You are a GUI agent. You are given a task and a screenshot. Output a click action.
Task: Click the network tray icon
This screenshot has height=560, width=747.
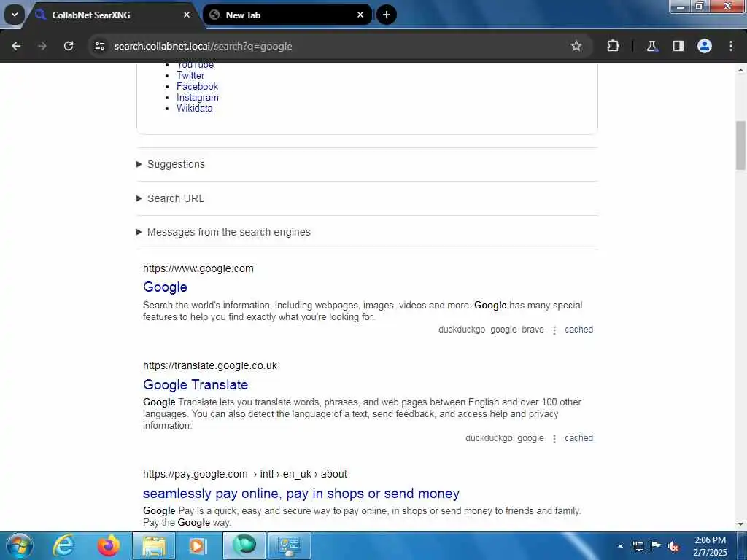638,546
